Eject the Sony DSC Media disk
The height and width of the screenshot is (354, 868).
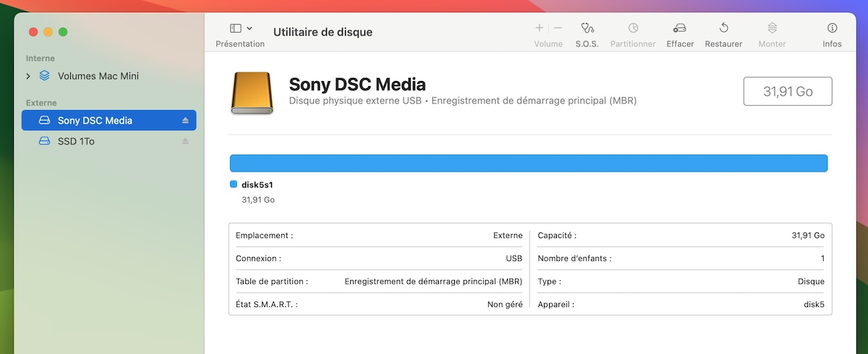click(x=185, y=120)
